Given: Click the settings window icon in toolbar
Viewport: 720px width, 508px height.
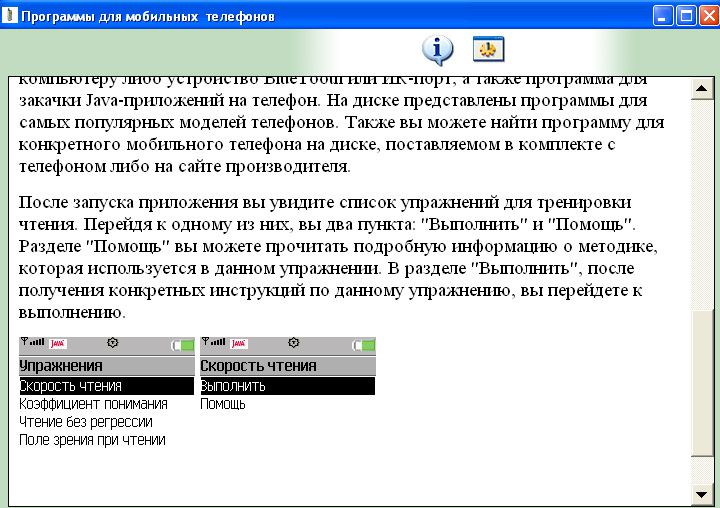Looking at the screenshot, I should 488,49.
